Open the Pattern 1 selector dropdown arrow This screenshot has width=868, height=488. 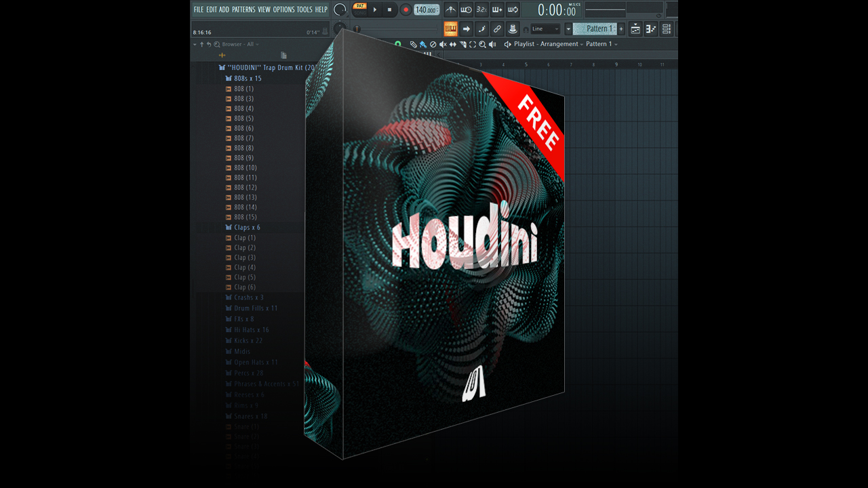tap(568, 28)
